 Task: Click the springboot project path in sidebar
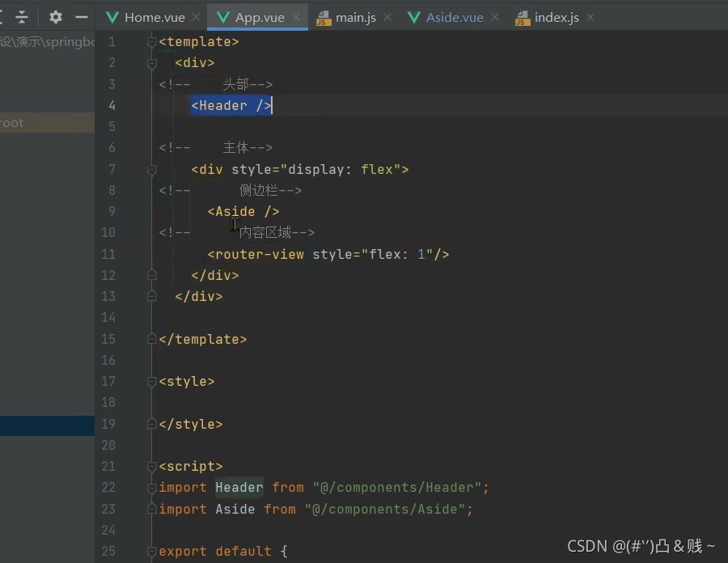tap(47, 42)
